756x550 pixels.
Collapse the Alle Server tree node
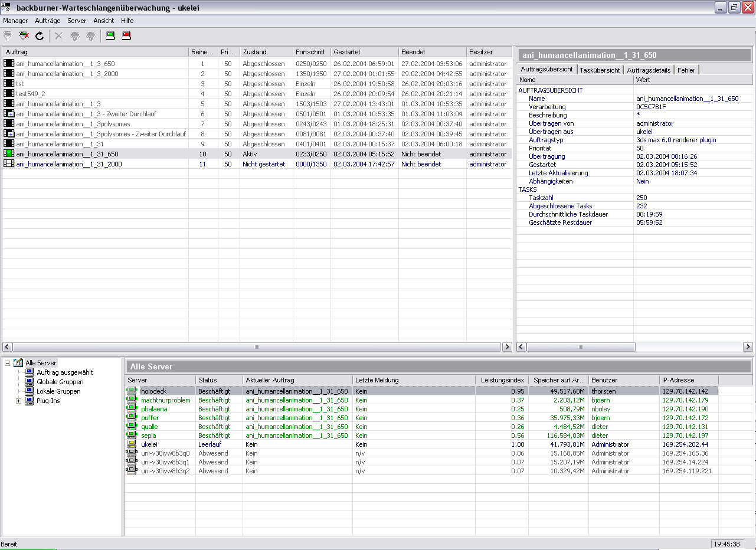point(7,363)
